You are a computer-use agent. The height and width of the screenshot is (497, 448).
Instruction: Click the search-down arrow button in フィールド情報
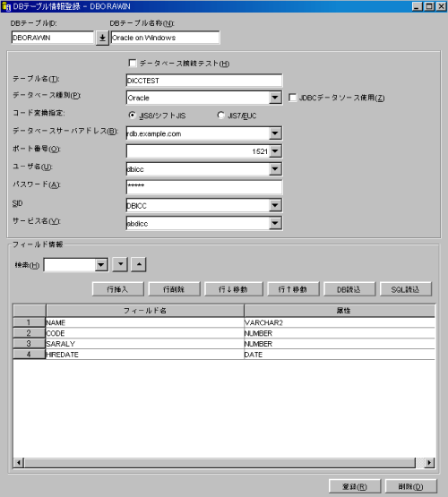pyautogui.click(x=120, y=264)
